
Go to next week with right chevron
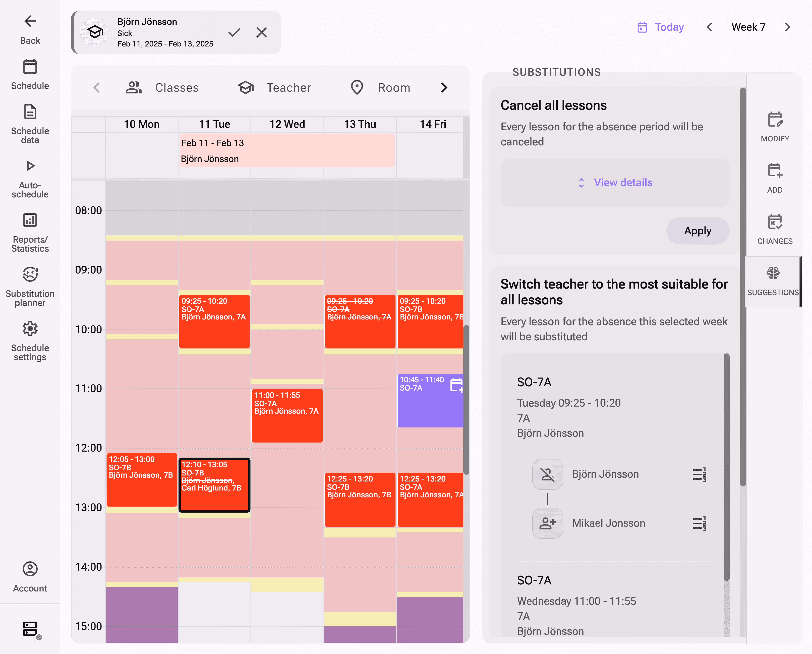click(787, 27)
